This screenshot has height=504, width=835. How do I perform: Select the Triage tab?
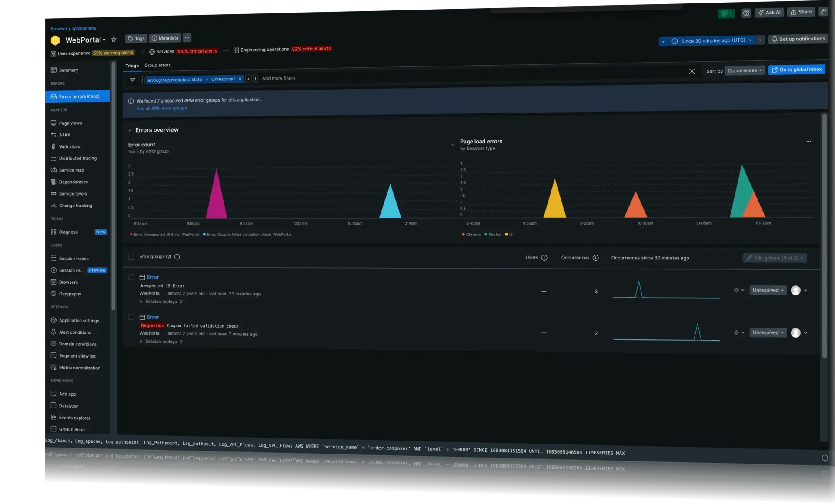coord(132,65)
